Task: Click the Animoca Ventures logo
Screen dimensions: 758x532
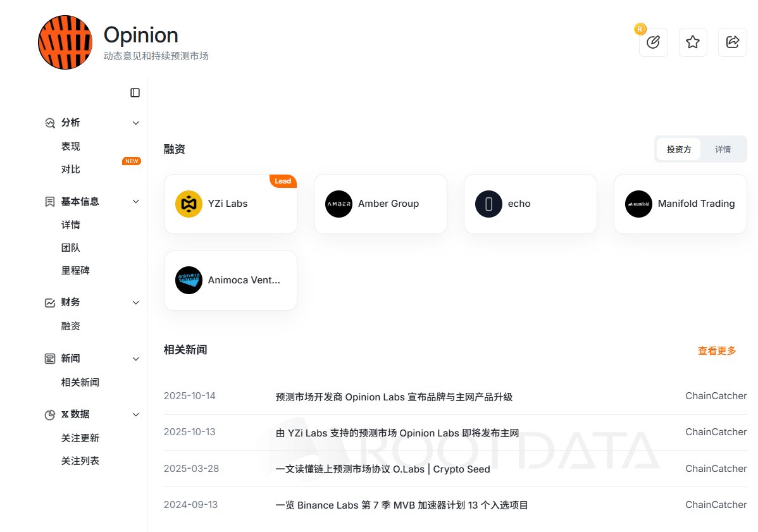Action: [189, 280]
